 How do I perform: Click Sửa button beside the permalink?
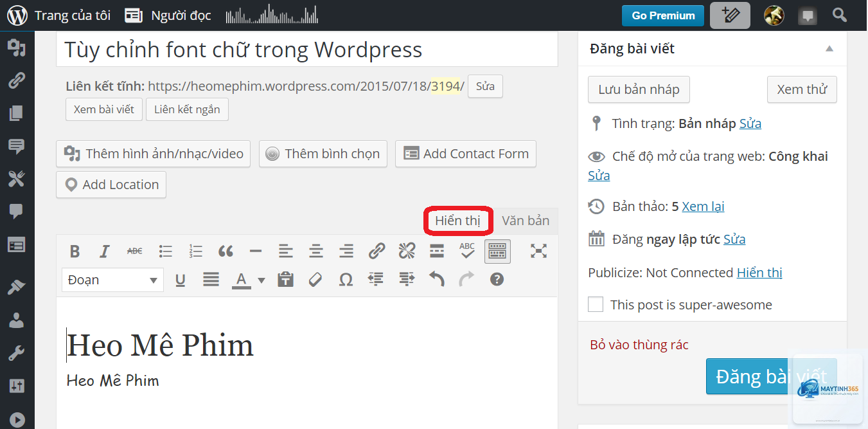point(485,86)
